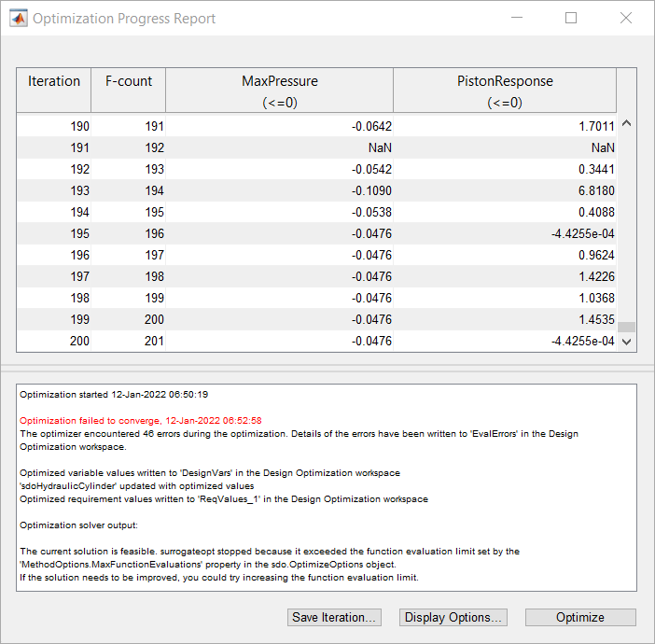Screen dimensions: 655x644
Task: Start optimization with Optimize button
Action: coord(580,617)
